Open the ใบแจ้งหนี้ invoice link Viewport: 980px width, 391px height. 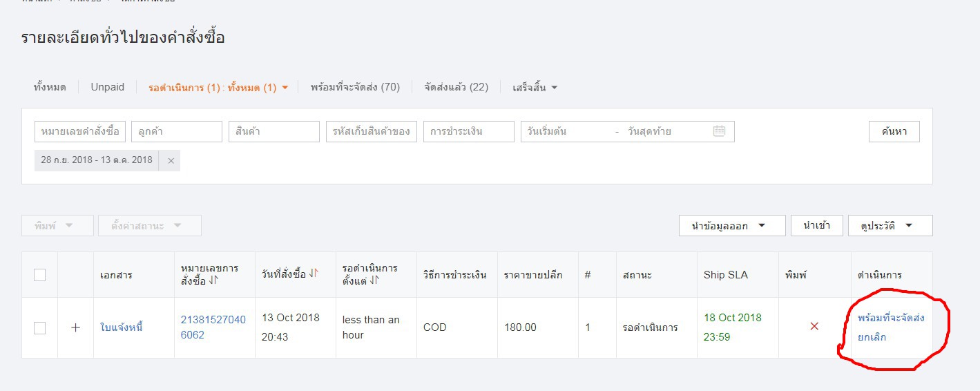pos(122,327)
